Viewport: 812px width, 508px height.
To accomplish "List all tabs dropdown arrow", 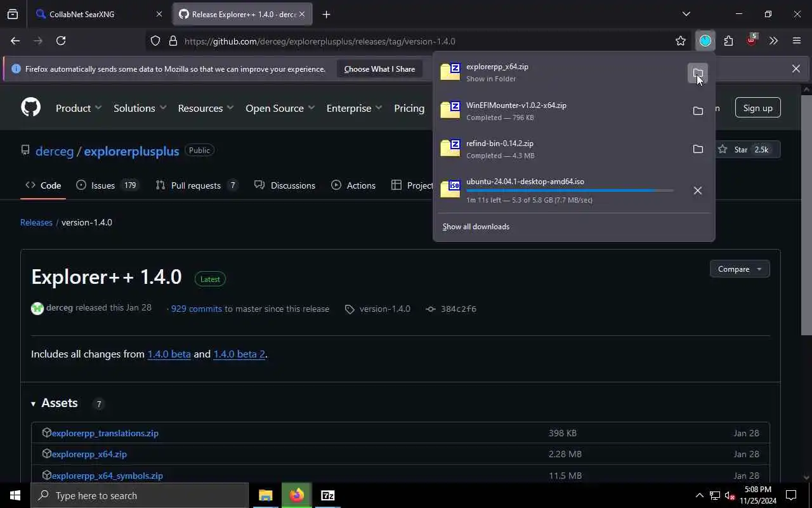I will [x=686, y=14].
